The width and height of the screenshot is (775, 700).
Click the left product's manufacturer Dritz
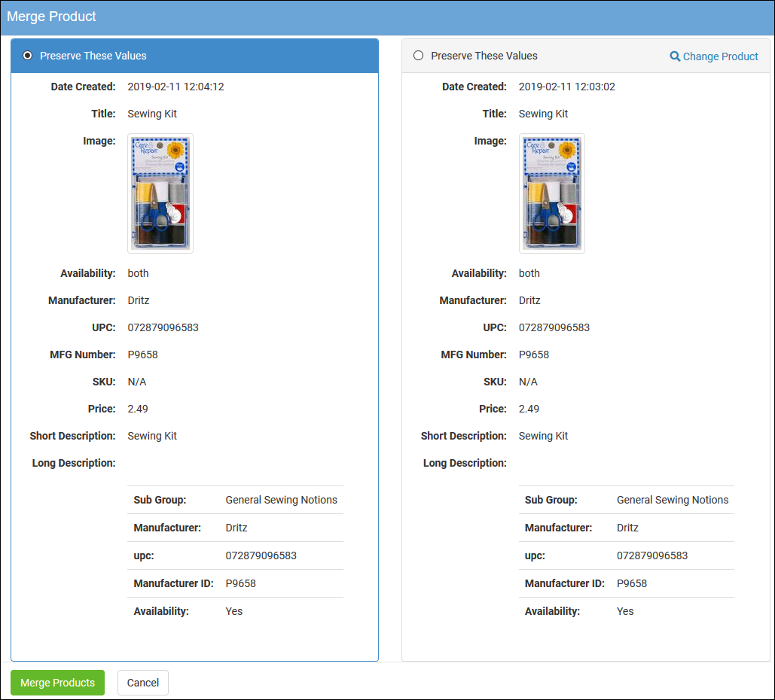[x=138, y=300]
